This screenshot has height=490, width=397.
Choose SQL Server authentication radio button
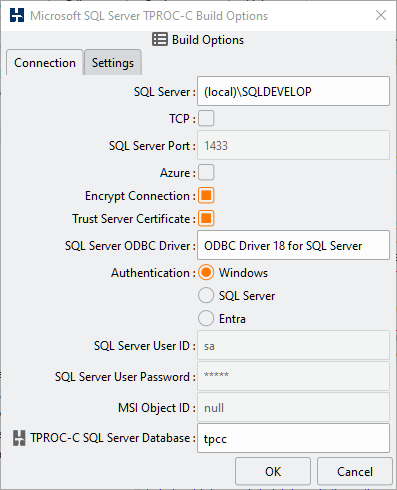click(x=206, y=296)
